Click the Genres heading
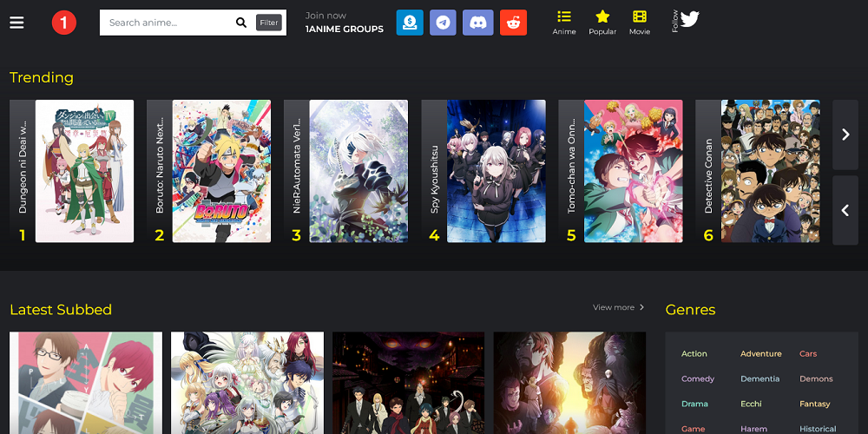The height and width of the screenshot is (434, 868). coord(690,310)
